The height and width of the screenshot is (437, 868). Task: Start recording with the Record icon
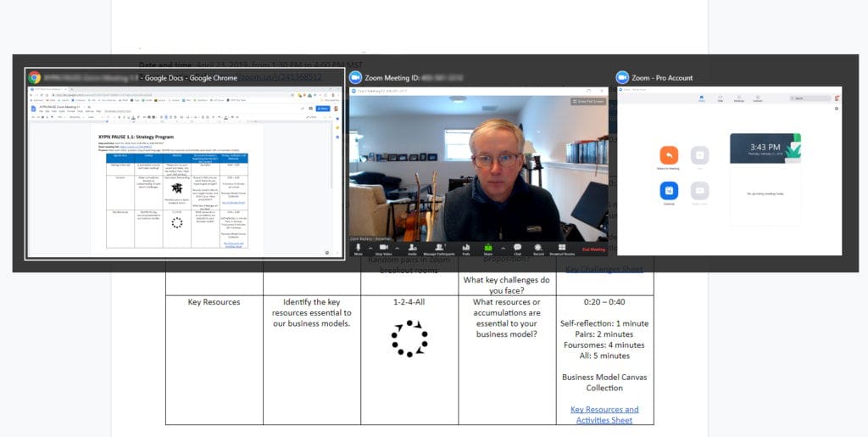click(538, 247)
